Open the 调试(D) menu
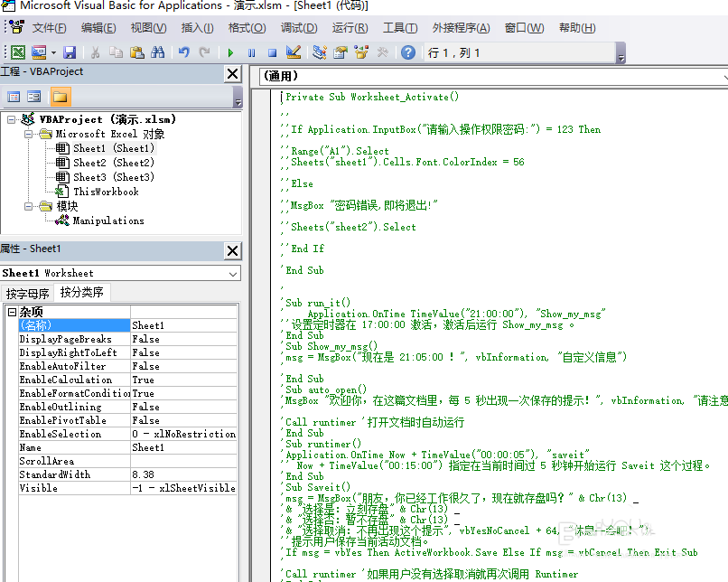728x582 pixels. tap(299, 28)
